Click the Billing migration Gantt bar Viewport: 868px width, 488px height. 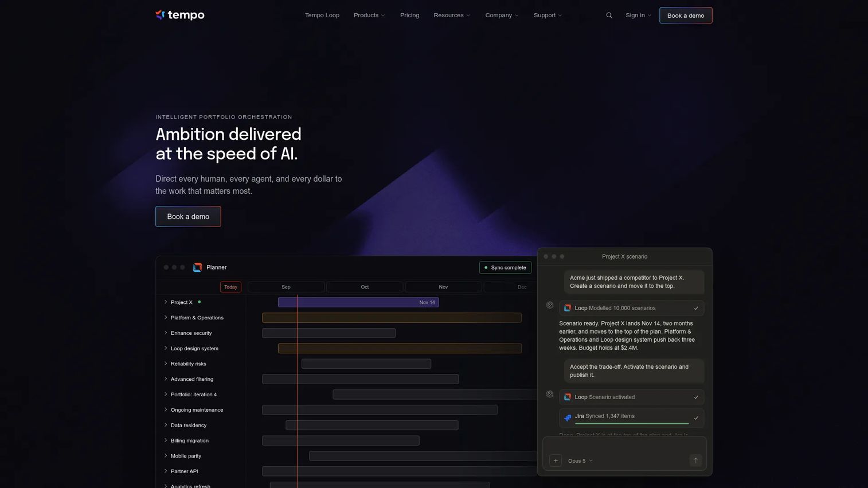point(341,440)
